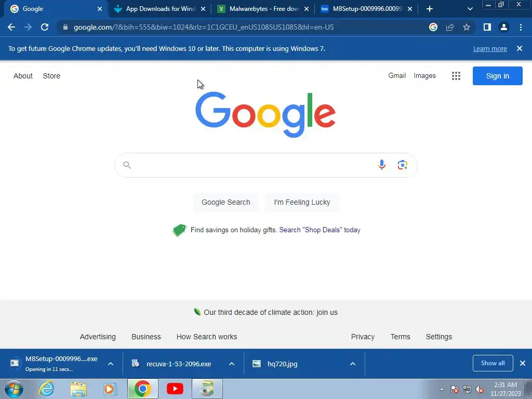Show hidden system tray icons
532x399 pixels.
(442, 389)
